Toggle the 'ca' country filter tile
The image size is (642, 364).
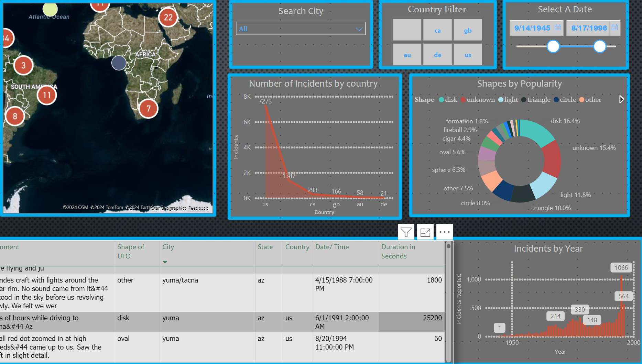coord(437,30)
